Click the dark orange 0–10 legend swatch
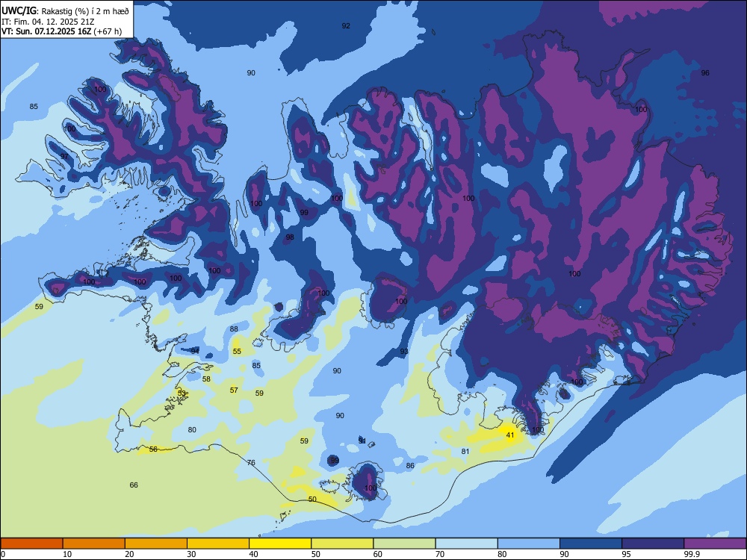The image size is (747, 560). (x=31, y=544)
